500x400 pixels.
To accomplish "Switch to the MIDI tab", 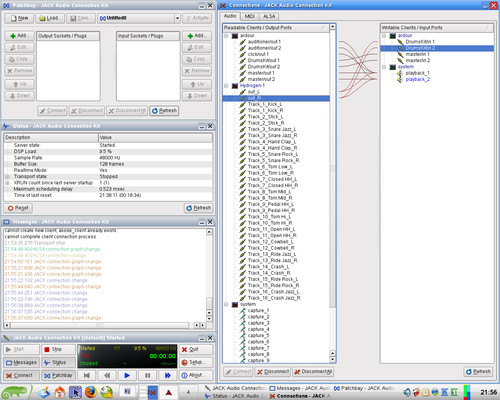I will 250,16.
